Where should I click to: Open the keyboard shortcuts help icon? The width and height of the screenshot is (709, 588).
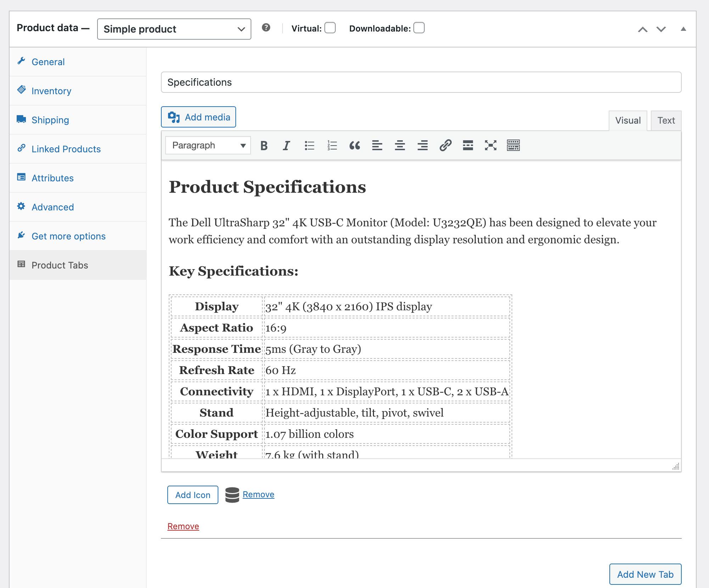tap(266, 28)
